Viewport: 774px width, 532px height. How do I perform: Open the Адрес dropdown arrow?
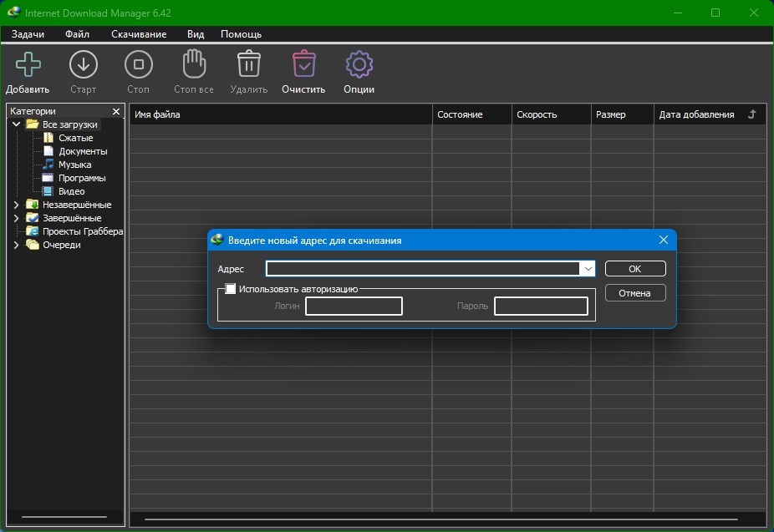pyautogui.click(x=588, y=269)
